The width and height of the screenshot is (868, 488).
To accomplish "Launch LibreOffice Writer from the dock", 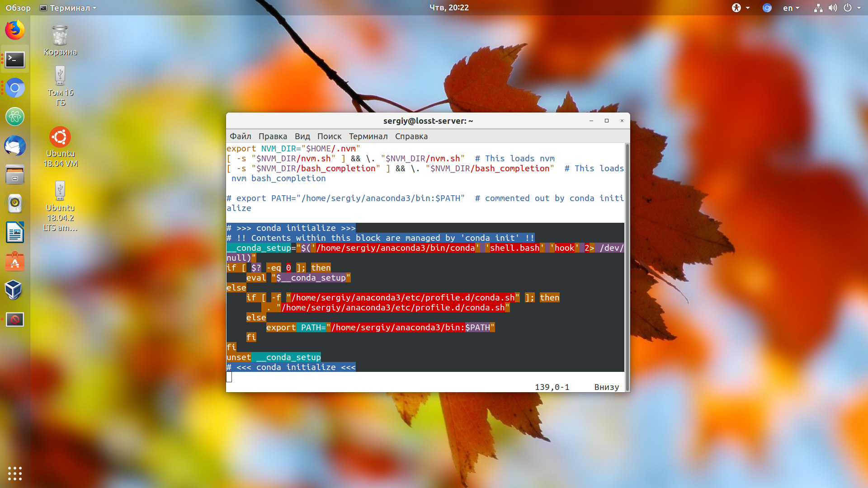I will pos(15,233).
